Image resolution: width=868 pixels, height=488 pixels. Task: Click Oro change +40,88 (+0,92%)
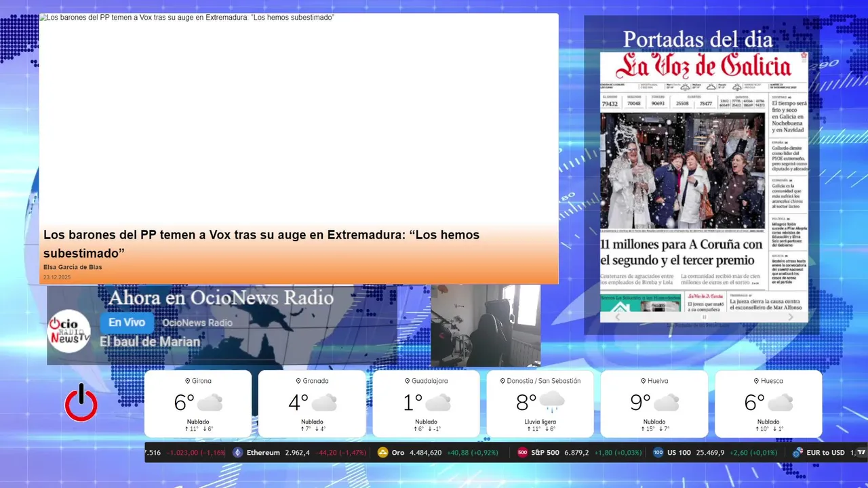[473, 453]
